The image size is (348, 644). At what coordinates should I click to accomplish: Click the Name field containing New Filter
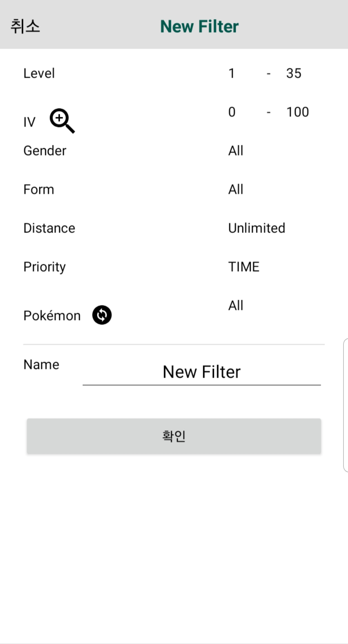click(201, 372)
